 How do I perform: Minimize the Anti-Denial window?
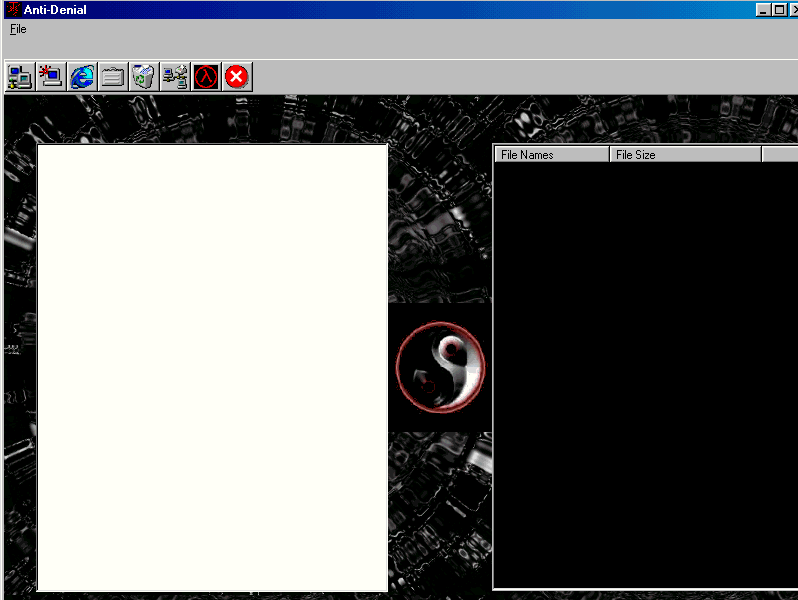click(x=763, y=9)
